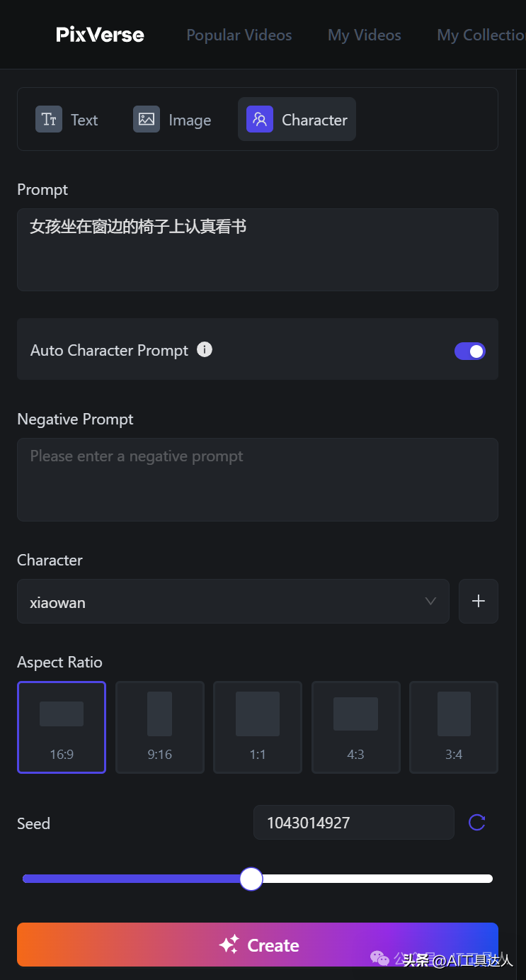The width and height of the screenshot is (526, 980).
Task: Choose the 9:16 aspect ratio option
Action: point(160,727)
